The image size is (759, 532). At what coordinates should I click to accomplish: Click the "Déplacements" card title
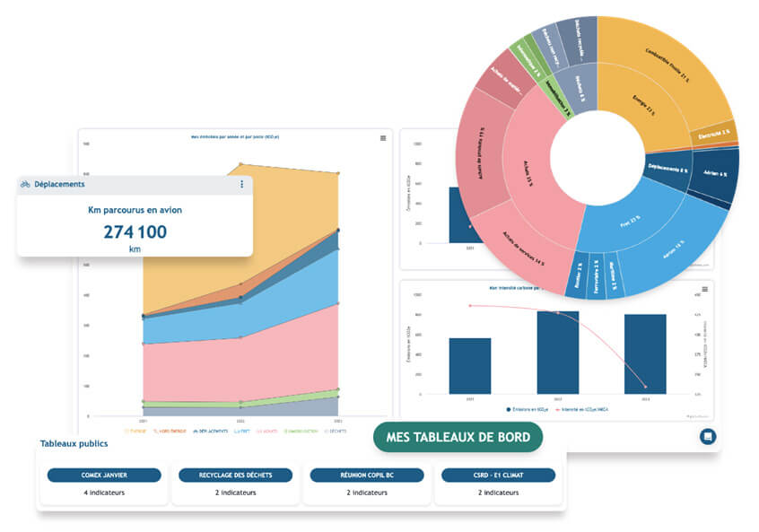(x=59, y=184)
